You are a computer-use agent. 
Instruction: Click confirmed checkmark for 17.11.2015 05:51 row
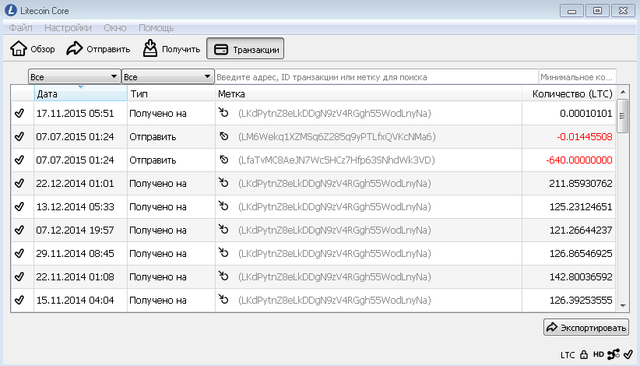point(19,113)
